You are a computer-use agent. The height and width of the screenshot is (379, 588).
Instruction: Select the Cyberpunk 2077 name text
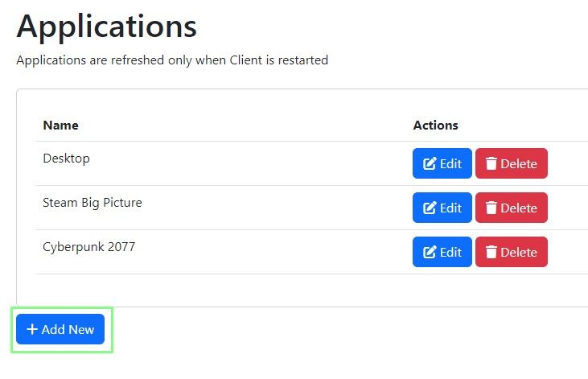click(88, 247)
